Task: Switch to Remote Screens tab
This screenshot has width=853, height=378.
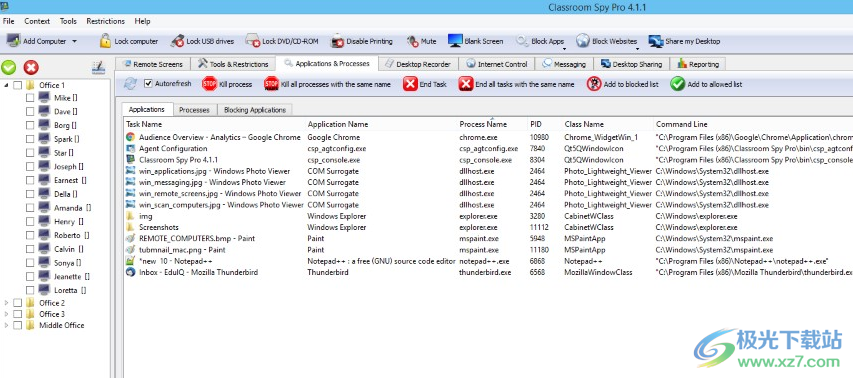Action: (152, 64)
